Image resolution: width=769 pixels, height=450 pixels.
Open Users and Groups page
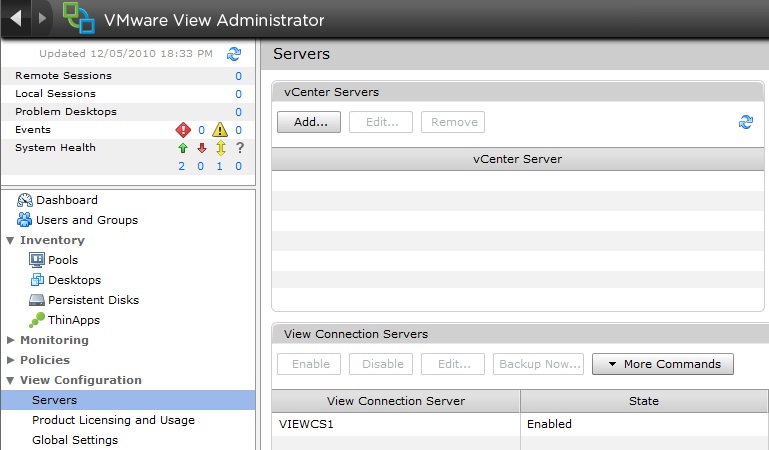coord(87,220)
